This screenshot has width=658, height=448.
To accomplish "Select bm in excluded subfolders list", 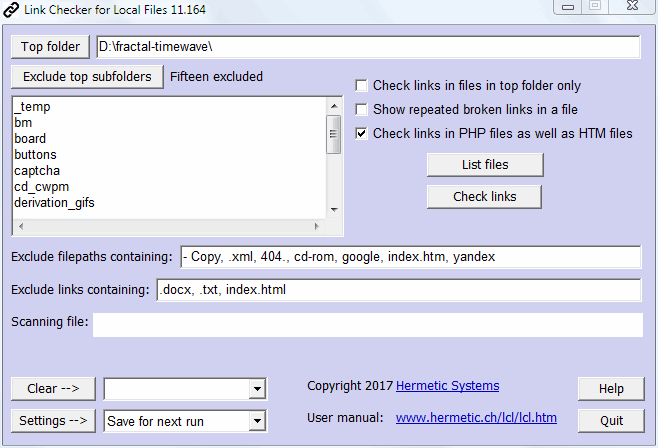I will coord(23,122).
